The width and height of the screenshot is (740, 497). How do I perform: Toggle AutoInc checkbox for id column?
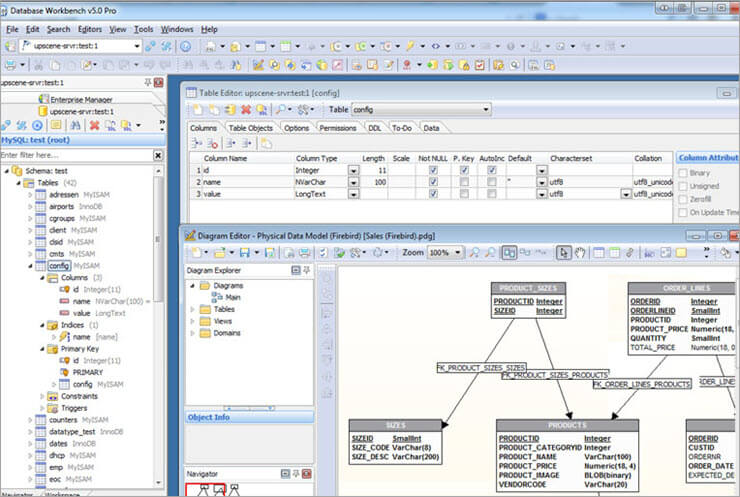click(492, 170)
